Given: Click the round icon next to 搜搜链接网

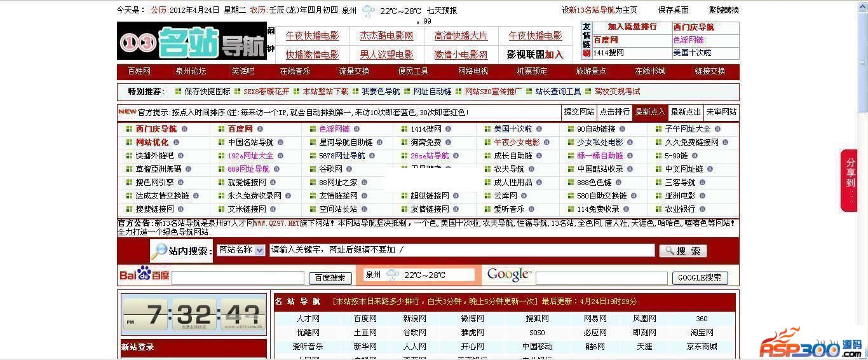Looking at the screenshot, I should click(180, 209).
